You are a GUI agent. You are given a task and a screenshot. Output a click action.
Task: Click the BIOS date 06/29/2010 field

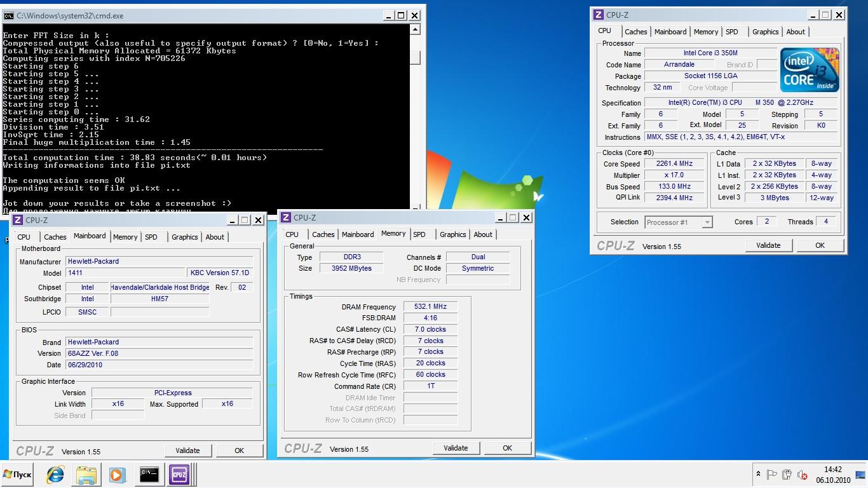159,365
